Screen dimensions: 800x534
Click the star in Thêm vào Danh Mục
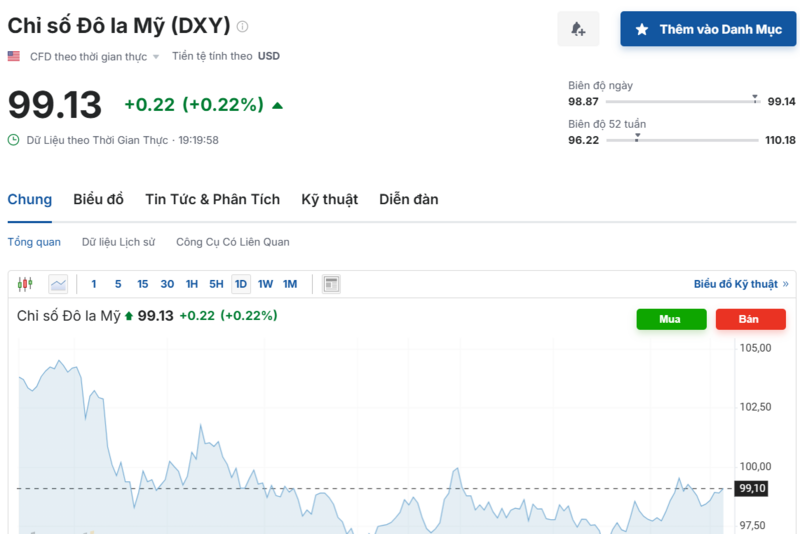[x=642, y=30]
